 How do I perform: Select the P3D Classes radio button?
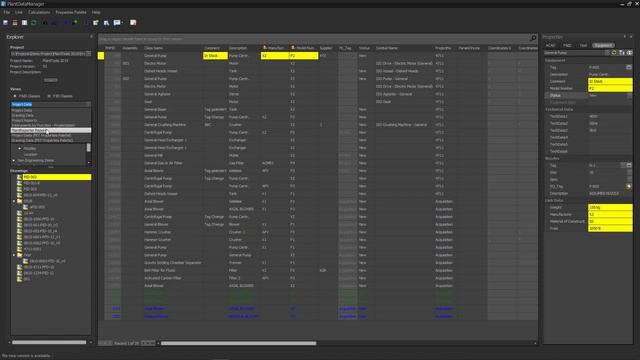point(49,96)
